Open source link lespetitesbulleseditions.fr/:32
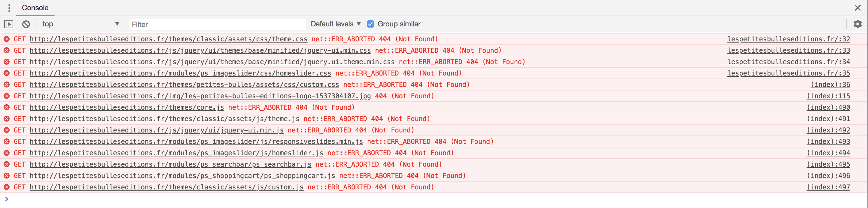This screenshot has height=208, width=868. coord(789,39)
